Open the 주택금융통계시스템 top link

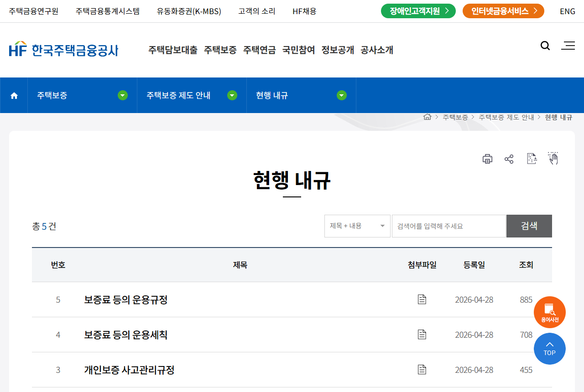[x=108, y=11]
